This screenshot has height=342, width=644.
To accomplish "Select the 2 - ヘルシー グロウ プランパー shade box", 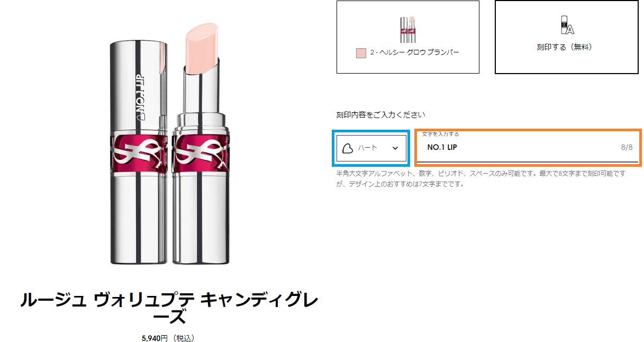I will (408, 37).
